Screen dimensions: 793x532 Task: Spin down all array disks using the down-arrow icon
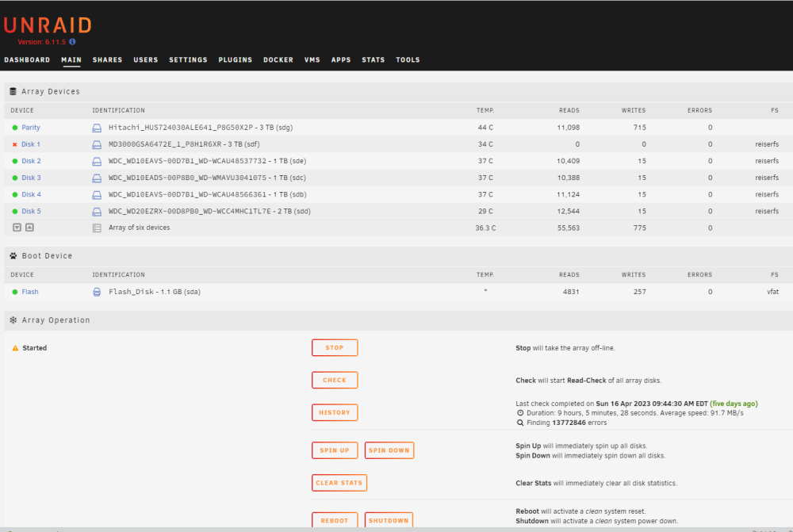pos(17,228)
